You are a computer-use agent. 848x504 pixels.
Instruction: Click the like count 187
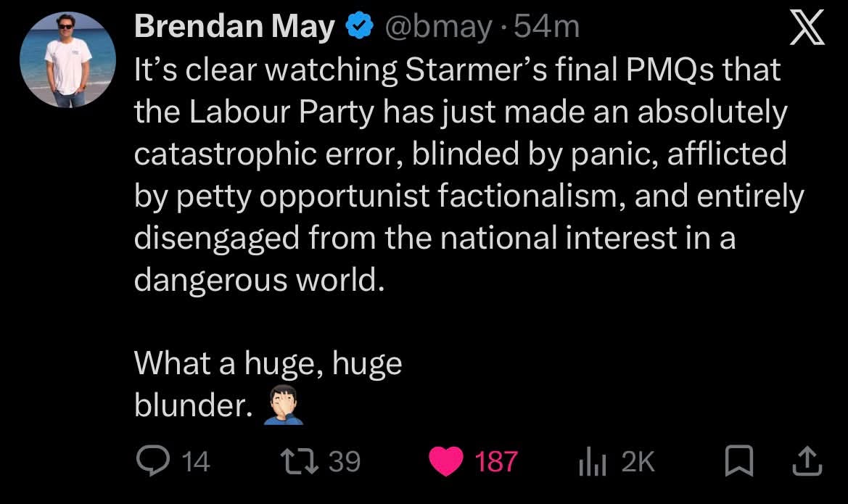496,463
